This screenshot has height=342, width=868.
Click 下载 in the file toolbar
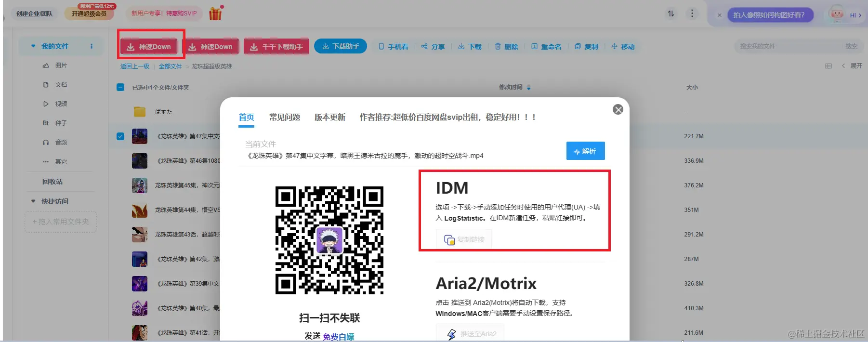[470, 47]
